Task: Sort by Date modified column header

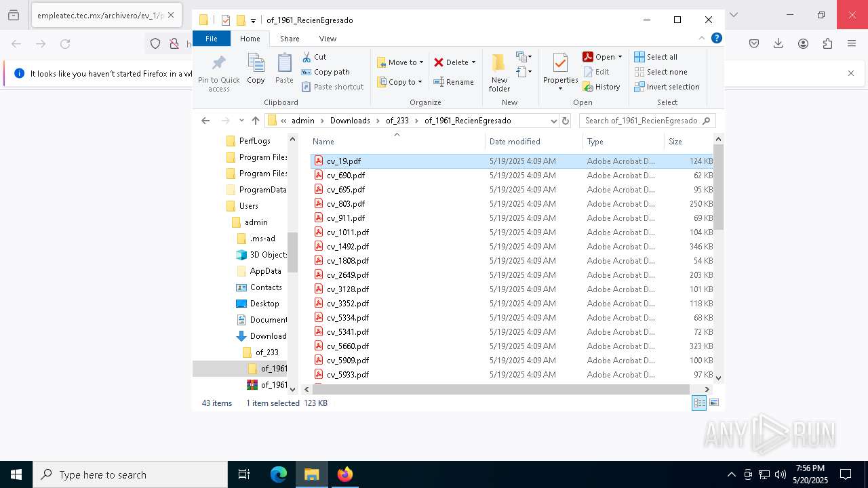Action: click(534, 142)
